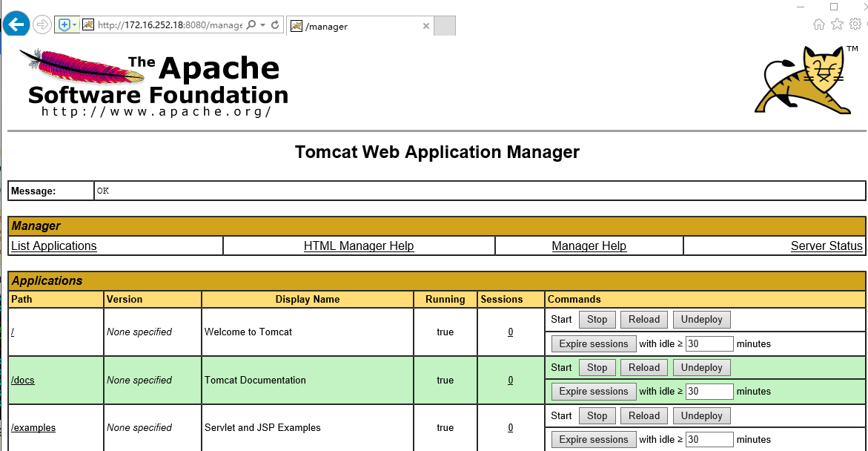Image resolution: width=868 pixels, height=451 pixels.
Task: Open sessions count link for /docs
Action: 511,380
